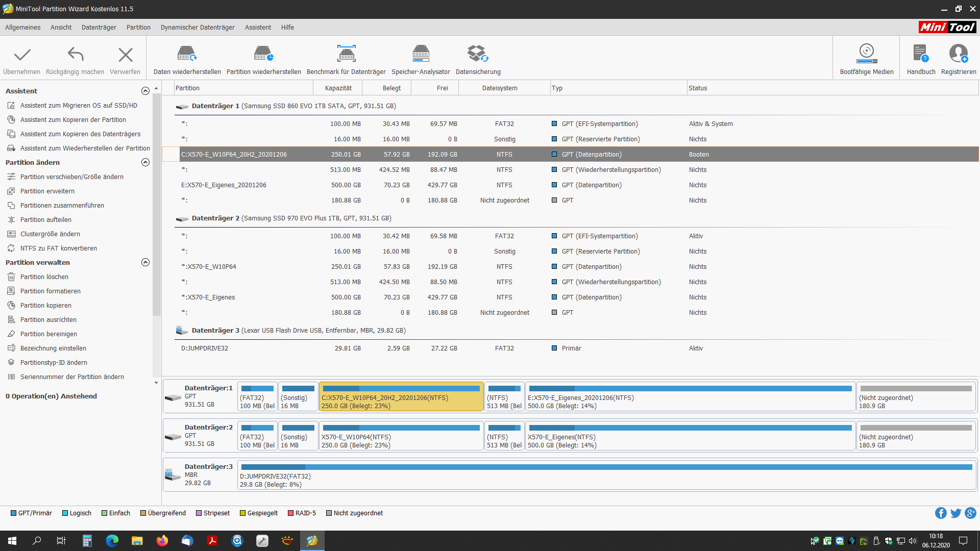Open the Ansicht menu
This screenshot has height=551, width=980.
(61, 28)
